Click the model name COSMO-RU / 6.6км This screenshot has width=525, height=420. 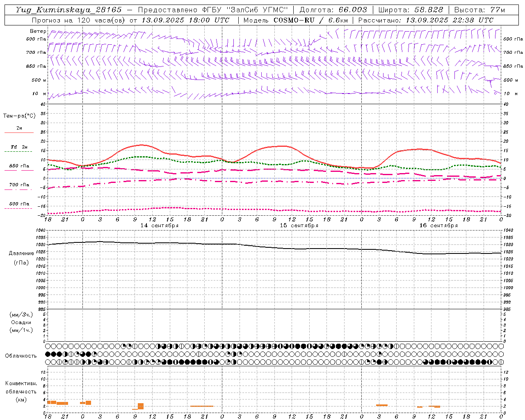pos(311,20)
